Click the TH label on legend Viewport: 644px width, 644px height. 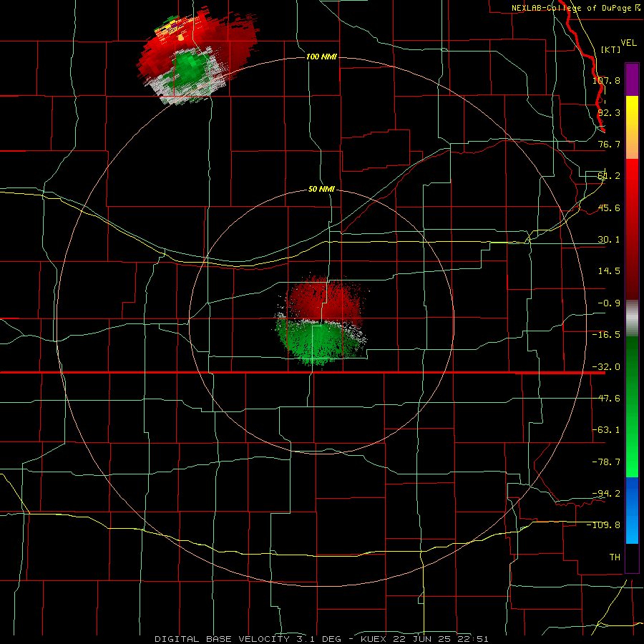coord(615,557)
